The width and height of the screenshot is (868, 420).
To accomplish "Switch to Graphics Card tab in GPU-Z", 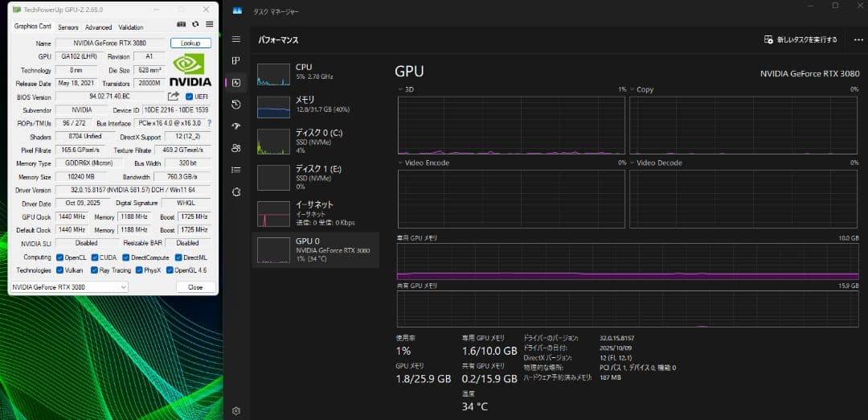I will click(x=33, y=27).
